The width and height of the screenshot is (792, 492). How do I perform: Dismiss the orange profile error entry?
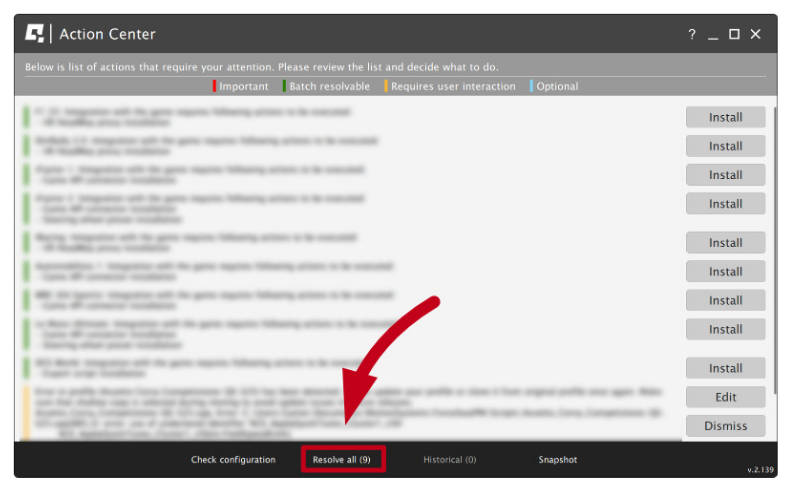(x=725, y=426)
